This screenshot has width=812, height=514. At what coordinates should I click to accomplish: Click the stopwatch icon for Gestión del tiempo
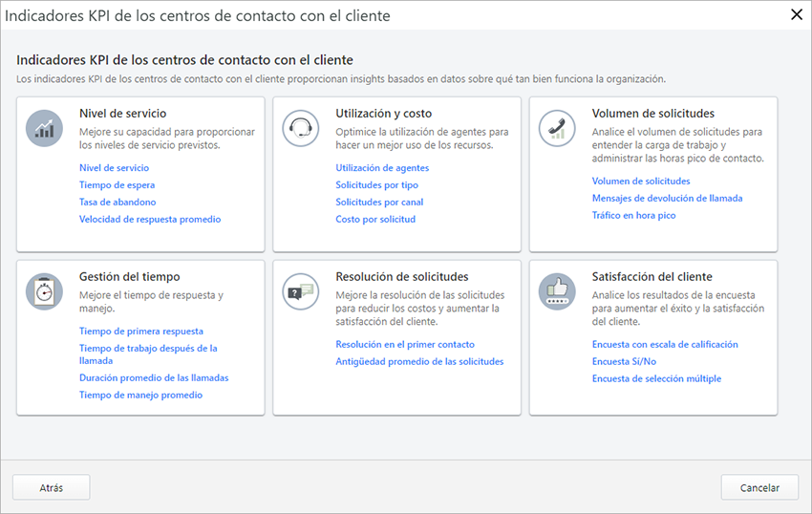pyautogui.click(x=45, y=291)
